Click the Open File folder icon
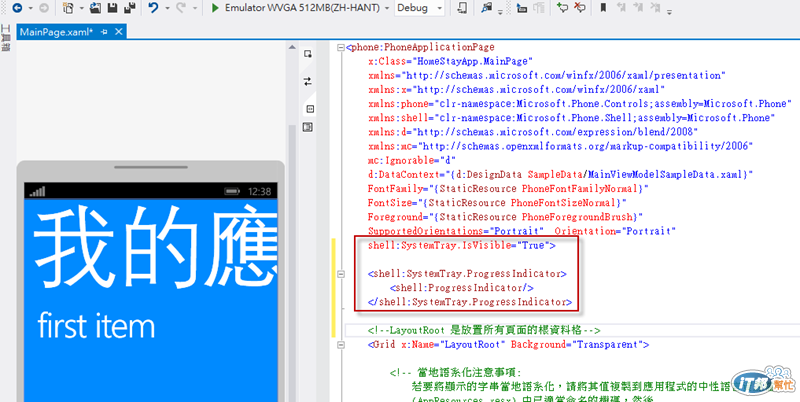 (x=95, y=8)
